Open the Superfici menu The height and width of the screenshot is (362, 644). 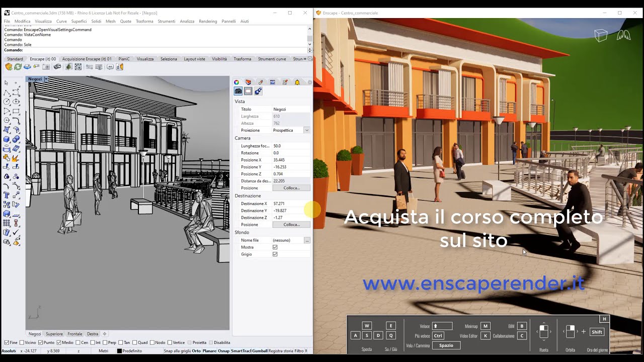point(78,21)
